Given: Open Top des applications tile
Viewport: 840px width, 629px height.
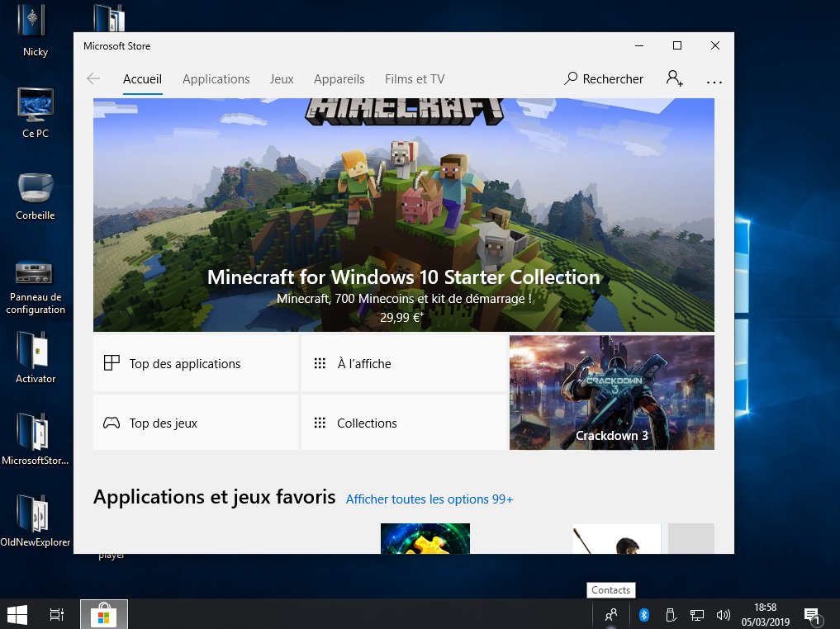Looking at the screenshot, I should (196, 363).
